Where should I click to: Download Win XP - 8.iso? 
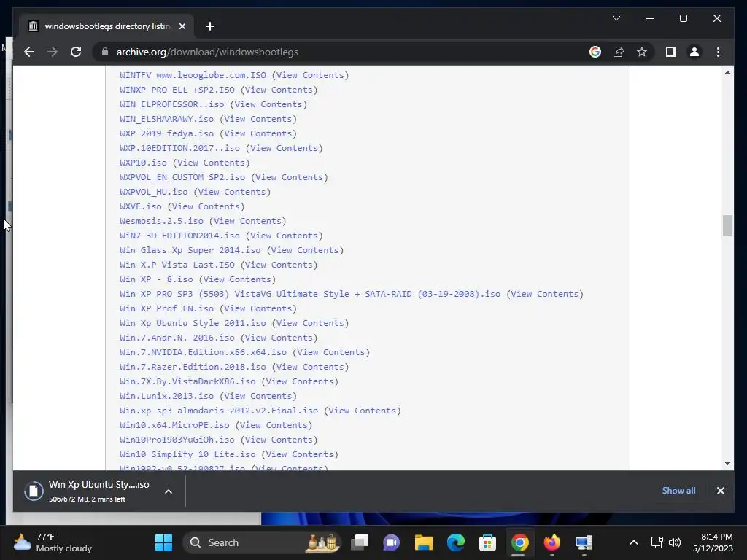tap(156, 279)
